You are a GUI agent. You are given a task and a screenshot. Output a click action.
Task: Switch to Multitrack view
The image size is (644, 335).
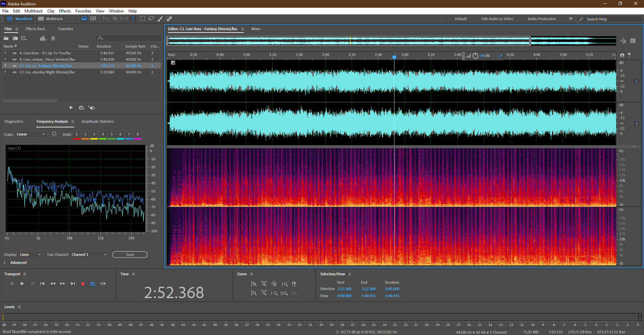point(51,19)
